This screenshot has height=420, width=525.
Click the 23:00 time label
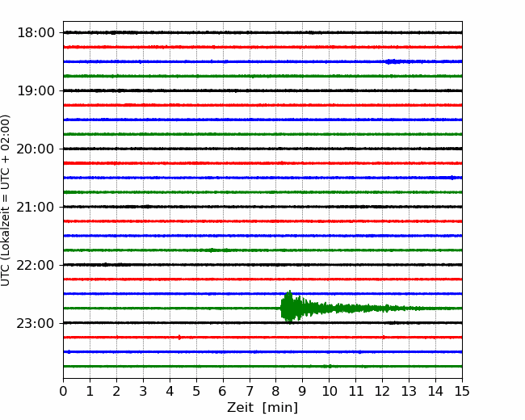(36, 323)
